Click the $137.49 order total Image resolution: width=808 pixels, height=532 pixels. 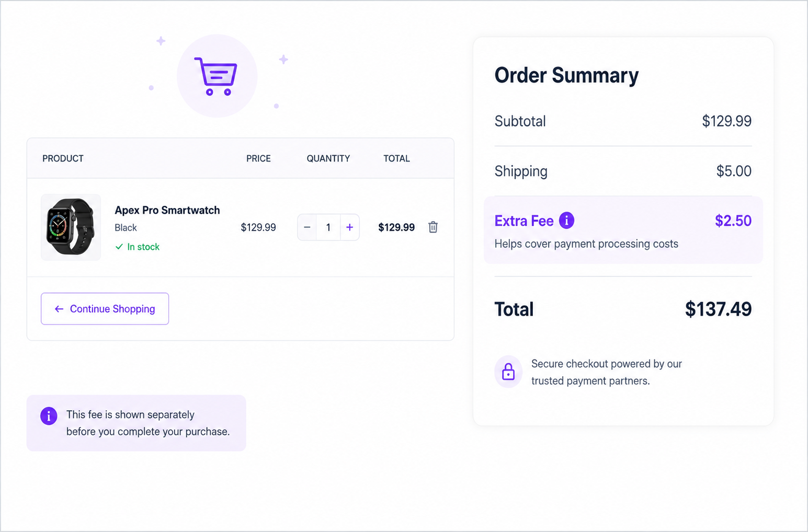pyautogui.click(x=718, y=309)
